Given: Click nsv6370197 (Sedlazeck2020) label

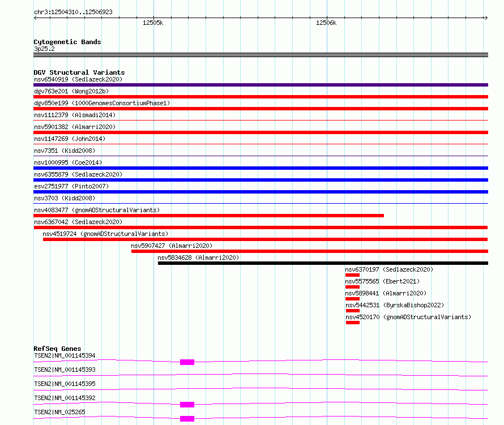Looking at the screenshot, I should (389, 269).
